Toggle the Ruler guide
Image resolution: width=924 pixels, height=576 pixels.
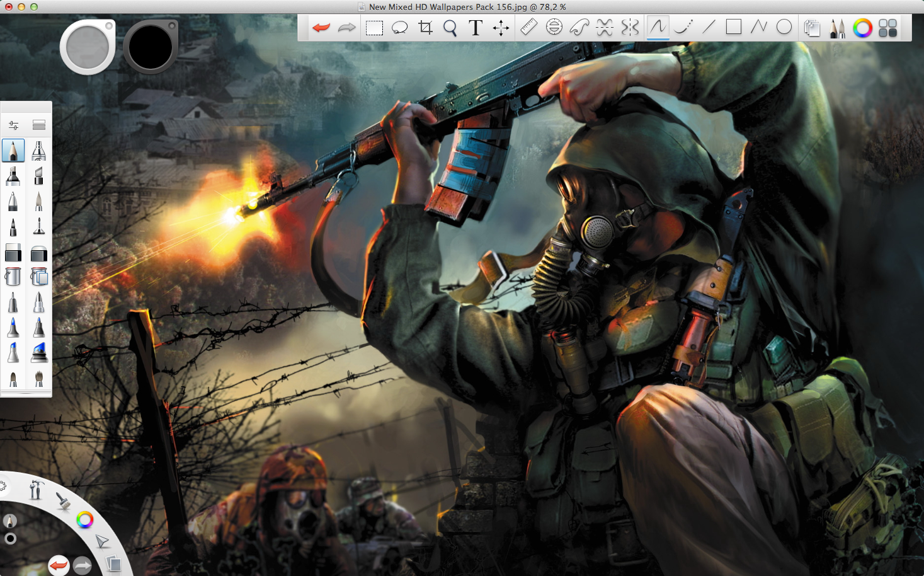point(528,27)
